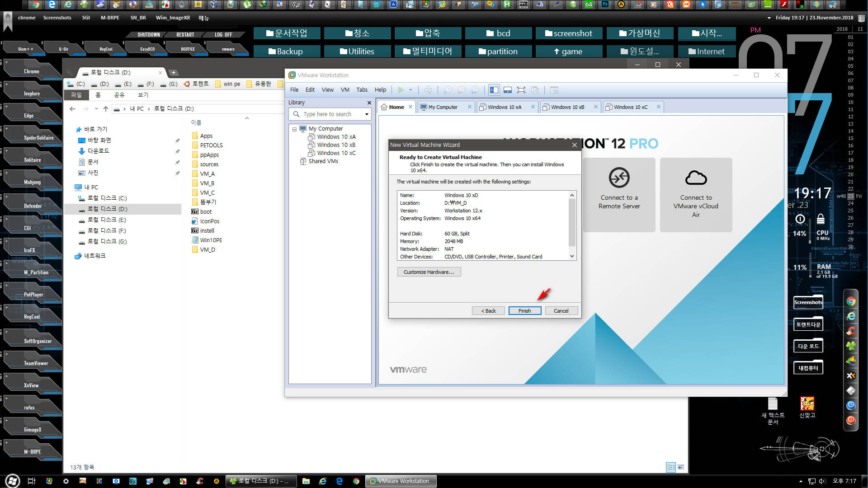Screen dimensions: 868x488
Task: Select the Win10PE file in Explorer
Action: pos(211,240)
